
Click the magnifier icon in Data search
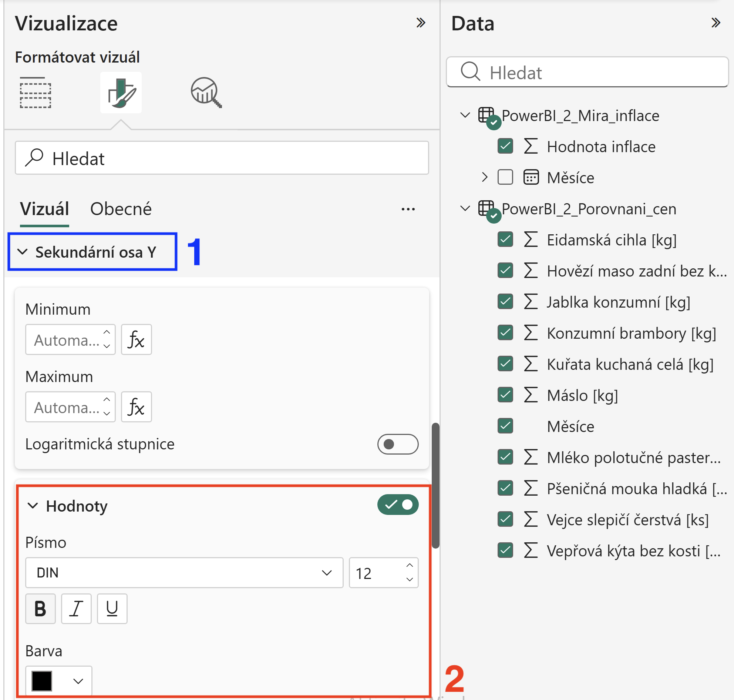470,71
